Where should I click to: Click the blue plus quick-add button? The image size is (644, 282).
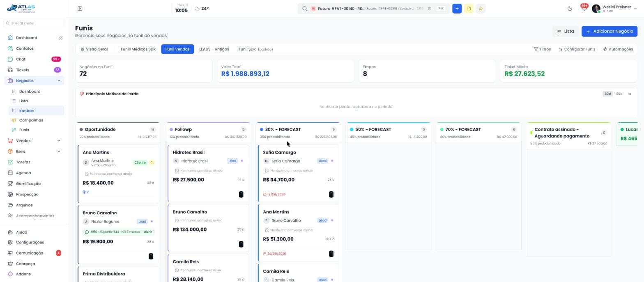coord(457,9)
